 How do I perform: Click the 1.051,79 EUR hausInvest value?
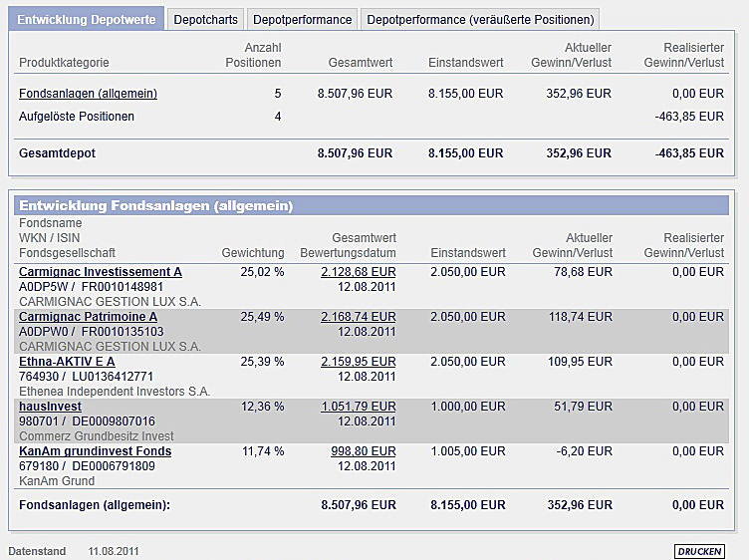point(359,407)
